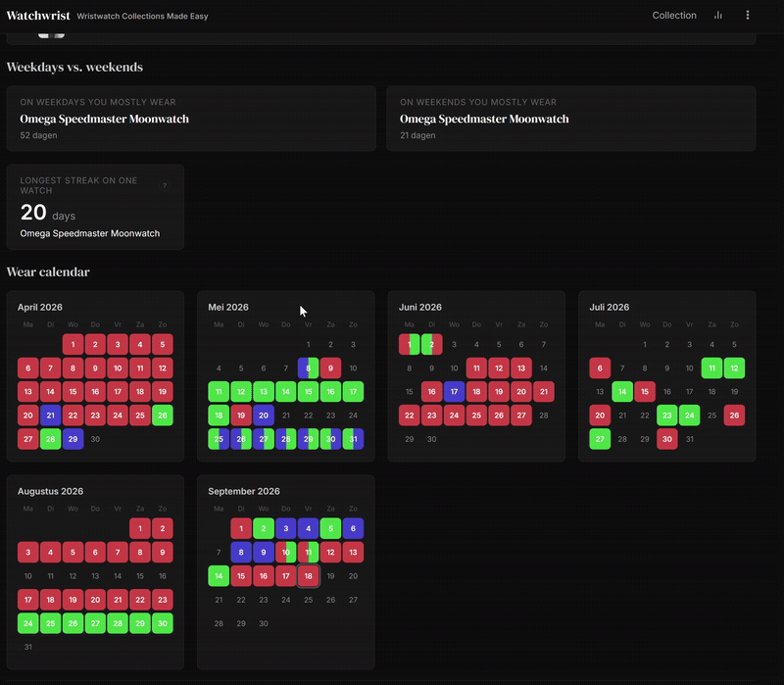Select August 24 green day cell
The height and width of the screenshot is (685, 784).
click(x=28, y=623)
